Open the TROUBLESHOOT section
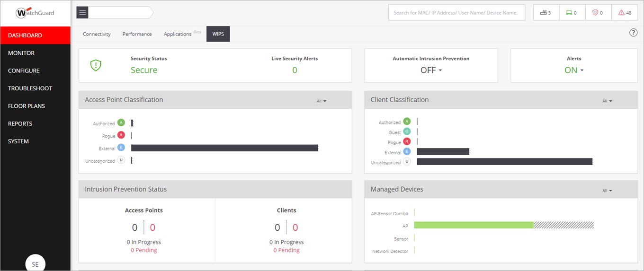Image resolution: width=644 pixels, height=271 pixels. [35, 88]
